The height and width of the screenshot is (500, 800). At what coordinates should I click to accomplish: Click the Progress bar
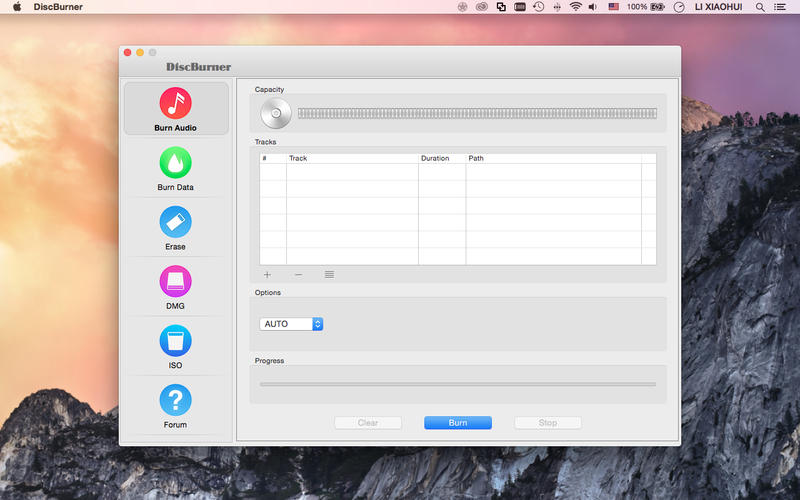(x=457, y=384)
